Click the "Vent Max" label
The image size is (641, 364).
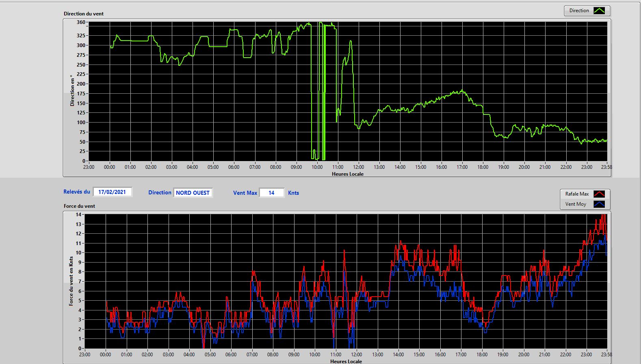coord(245,193)
